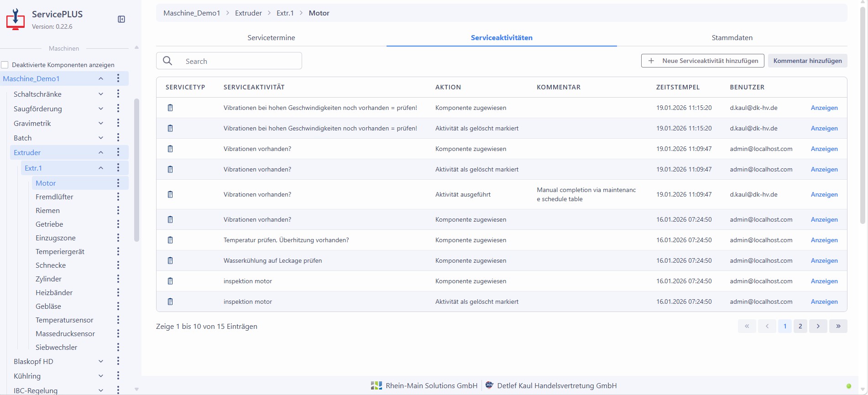
Task: Jump to last page with double-arrow icon
Action: [838, 326]
